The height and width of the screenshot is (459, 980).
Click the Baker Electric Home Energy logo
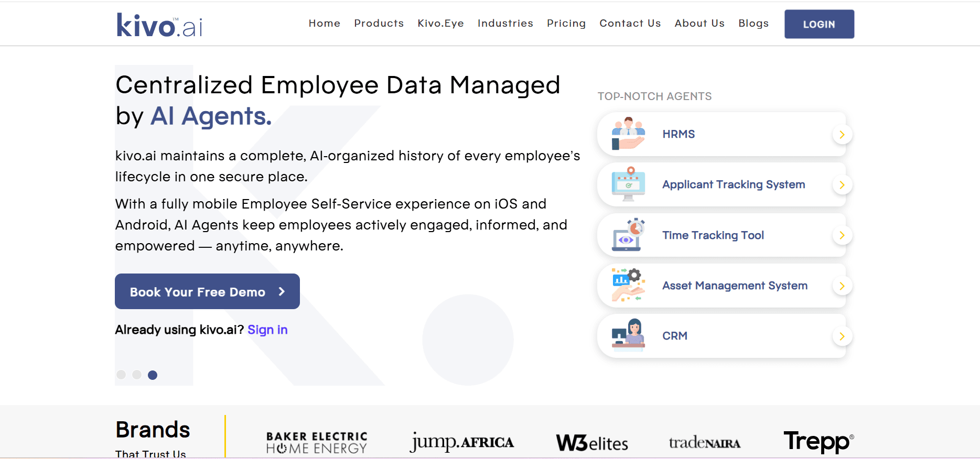[317, 443]
